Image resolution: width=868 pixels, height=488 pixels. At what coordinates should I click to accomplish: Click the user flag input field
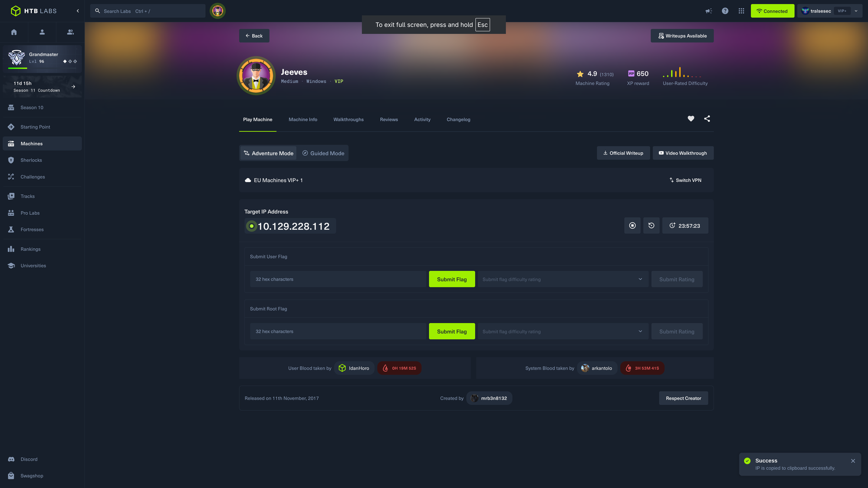338,279
